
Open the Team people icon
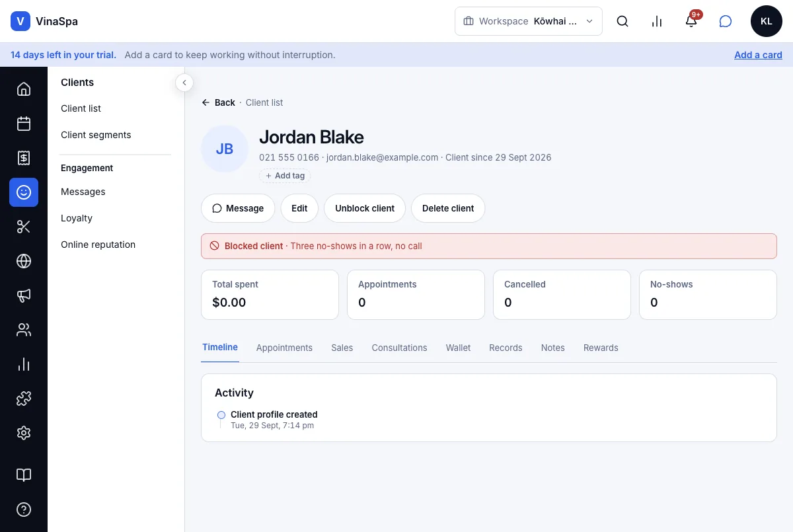24,330
